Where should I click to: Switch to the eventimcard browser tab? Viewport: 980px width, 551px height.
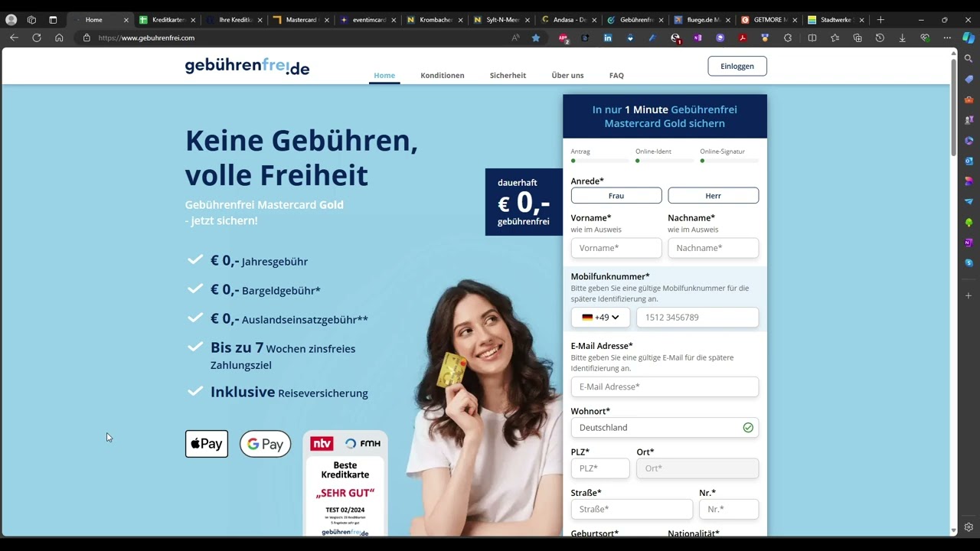pyautogui.click(x=368, y=20)
